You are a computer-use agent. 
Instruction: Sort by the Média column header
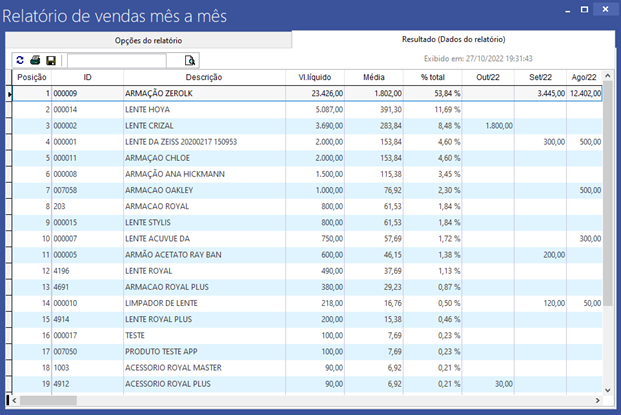coord(374,77)
